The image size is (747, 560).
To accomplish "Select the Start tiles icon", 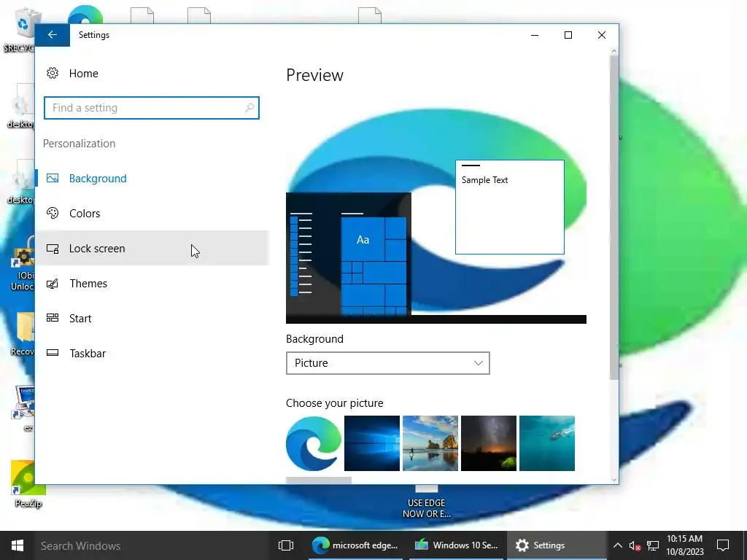I will 53,318.
